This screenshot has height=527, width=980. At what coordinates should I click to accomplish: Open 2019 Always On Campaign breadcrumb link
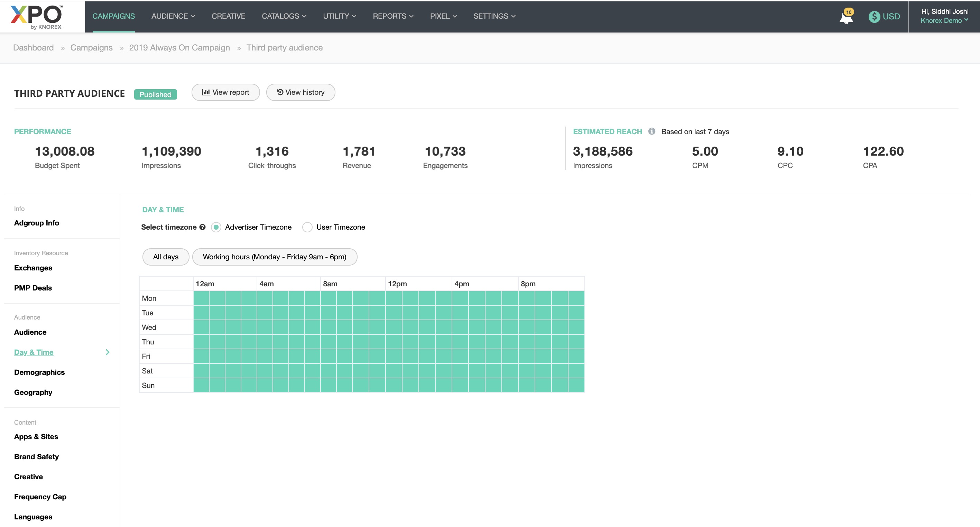click(x=179, y=48)
